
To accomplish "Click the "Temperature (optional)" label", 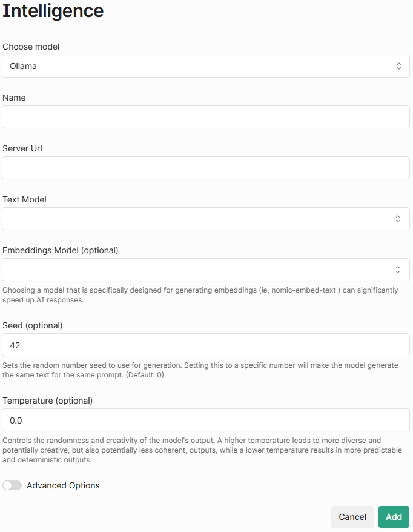I will [48, 401].
